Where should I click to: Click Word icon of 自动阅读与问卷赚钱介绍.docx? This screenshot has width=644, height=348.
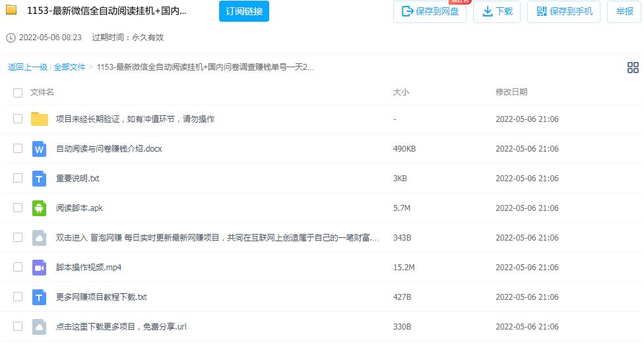(39, 149)
